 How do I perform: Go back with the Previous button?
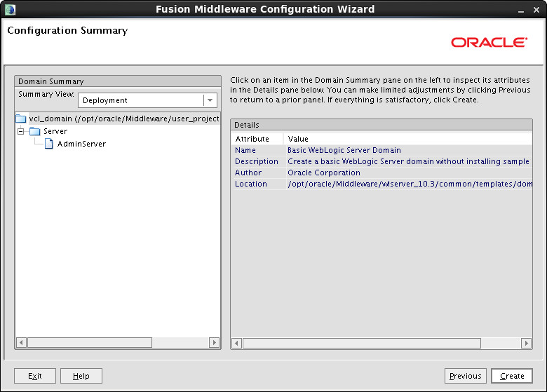466,376
